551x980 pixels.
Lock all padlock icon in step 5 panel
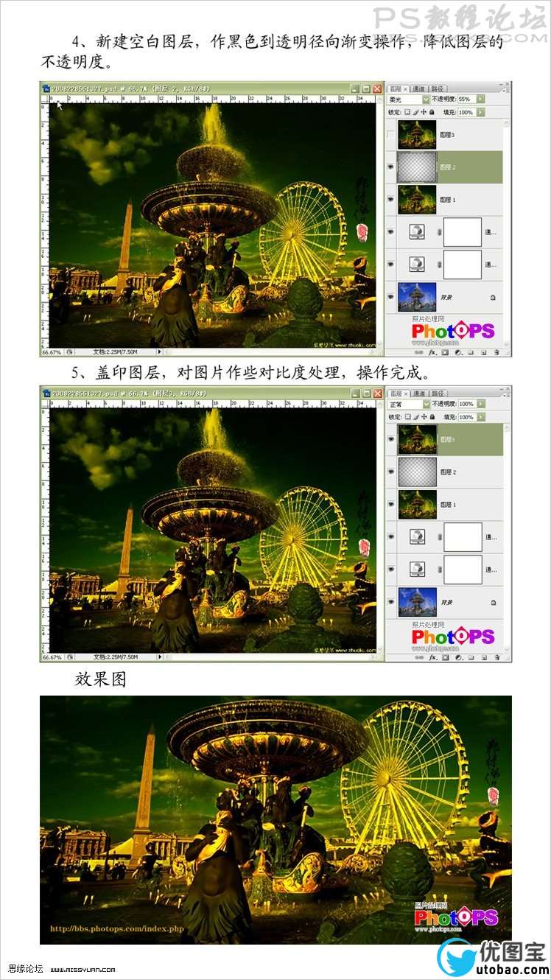click(432, 417)
